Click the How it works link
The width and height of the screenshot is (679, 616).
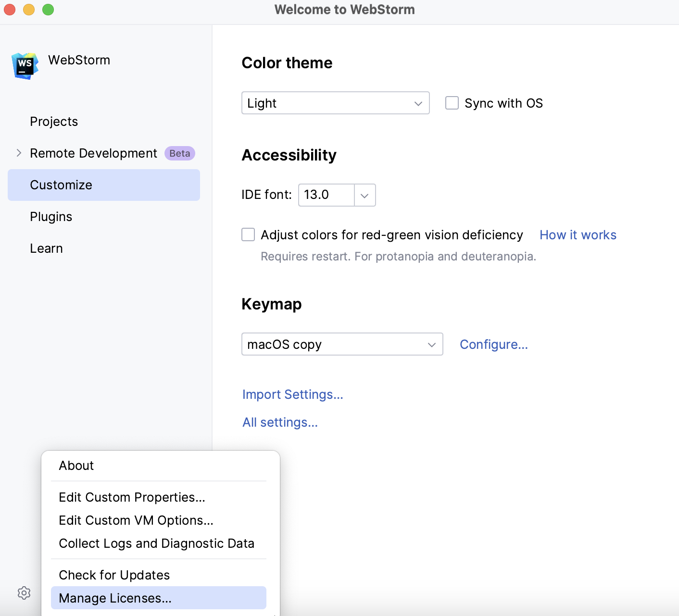point(578,234)
